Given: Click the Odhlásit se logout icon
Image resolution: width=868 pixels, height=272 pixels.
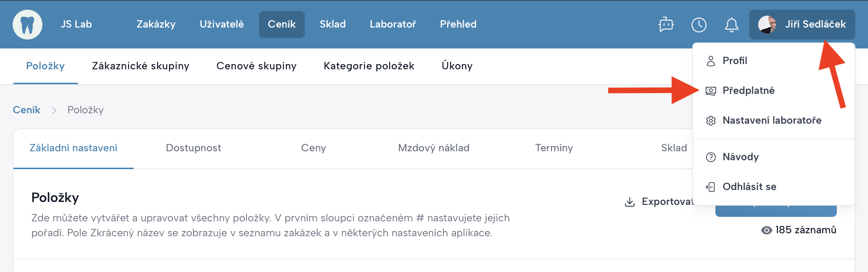Looking at the screenshot, I should pyautogui.click(x=711, y=187).
